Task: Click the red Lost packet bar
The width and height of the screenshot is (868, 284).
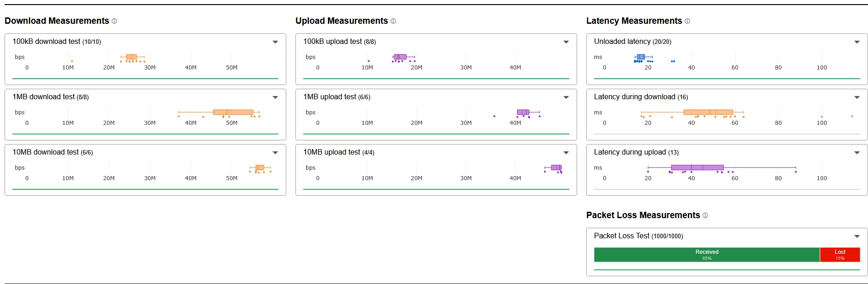Action: (x=840, y=255)
